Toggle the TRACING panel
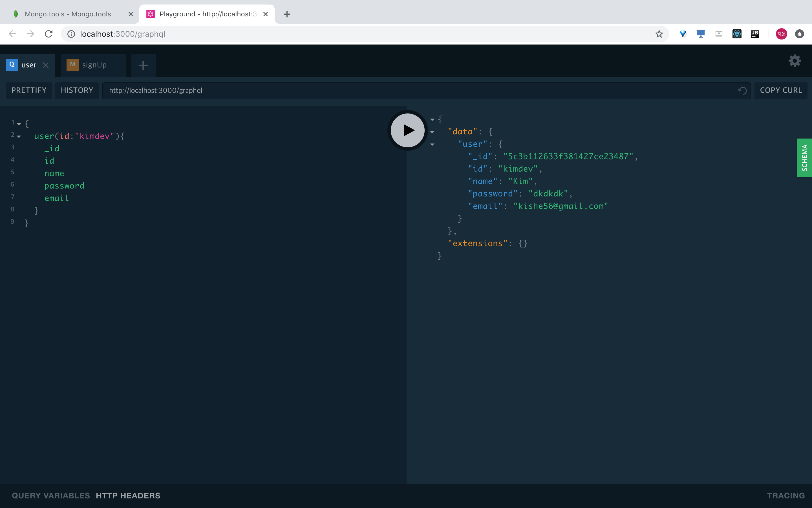812x508 pixels. (x=786, y=496)
